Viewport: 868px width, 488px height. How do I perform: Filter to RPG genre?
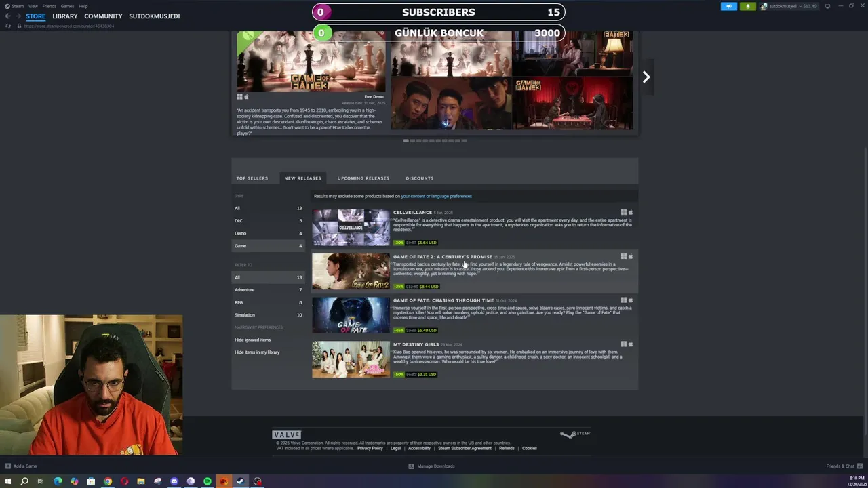click(269, 302)
